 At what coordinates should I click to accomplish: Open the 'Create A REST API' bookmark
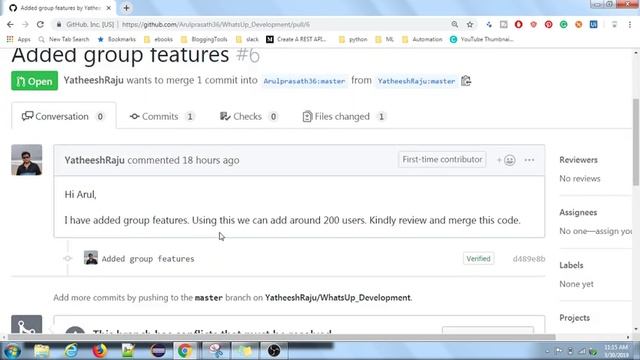296,39
